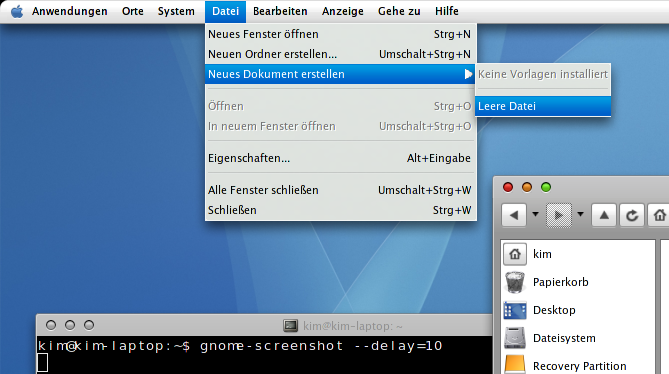Screen dimensions: 669x374
Task: Click the gnome-screenshot command line in terminal
Action: pos(240,346)
